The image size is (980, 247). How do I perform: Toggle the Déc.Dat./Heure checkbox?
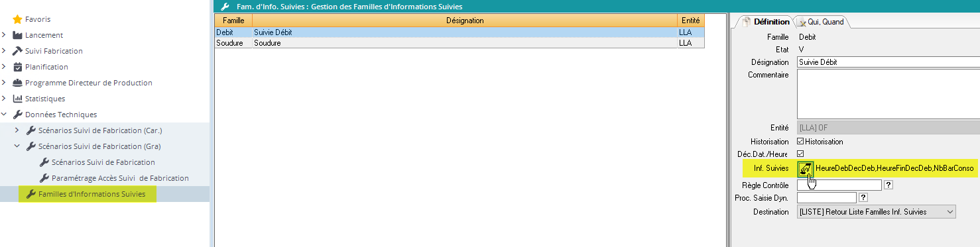[800, 154]
